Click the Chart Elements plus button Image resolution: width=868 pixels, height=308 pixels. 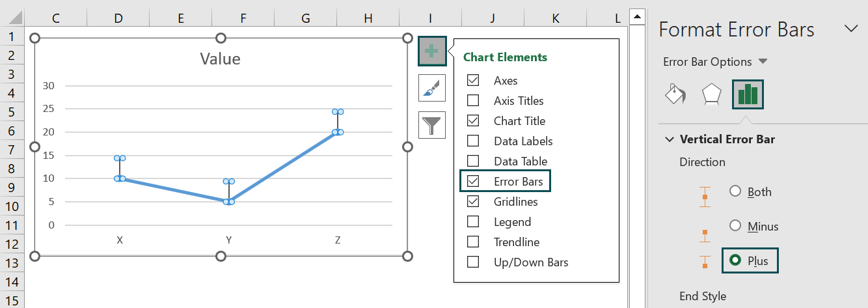432,51
